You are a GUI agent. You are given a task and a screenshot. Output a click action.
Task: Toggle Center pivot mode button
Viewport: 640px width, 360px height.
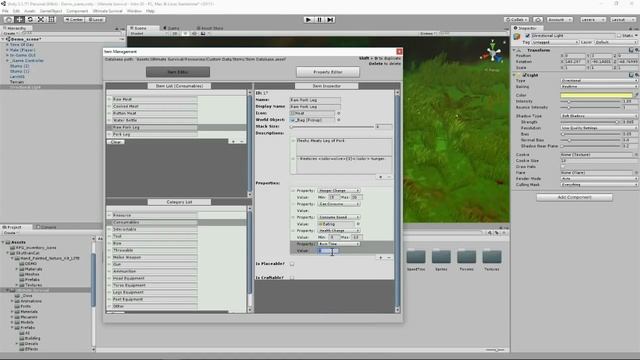[x=74, y=20]
